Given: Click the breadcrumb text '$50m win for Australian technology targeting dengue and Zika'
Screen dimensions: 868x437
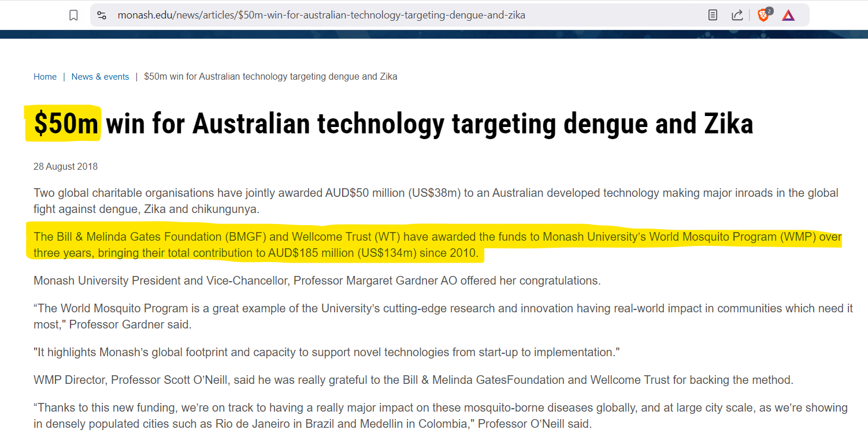Looking at the screenshot, I should pyautogui.click(x=270, y=77).
